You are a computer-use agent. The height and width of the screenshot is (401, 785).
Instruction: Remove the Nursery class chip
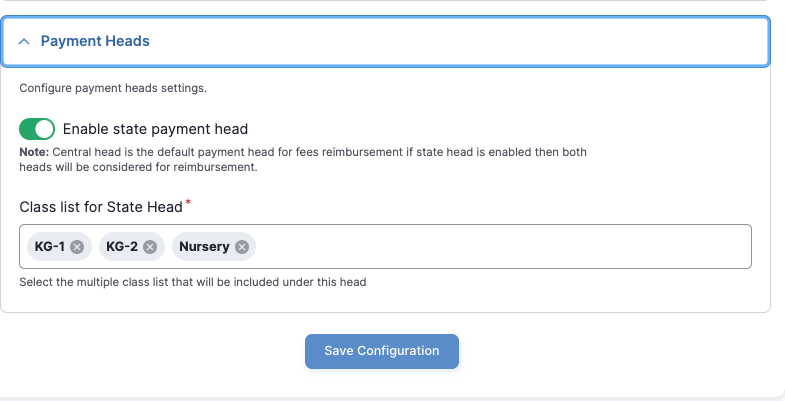coord(241,246)
